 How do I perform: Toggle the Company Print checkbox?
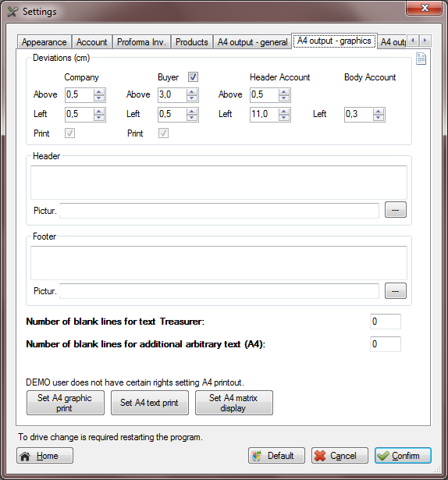coord(69,133)
